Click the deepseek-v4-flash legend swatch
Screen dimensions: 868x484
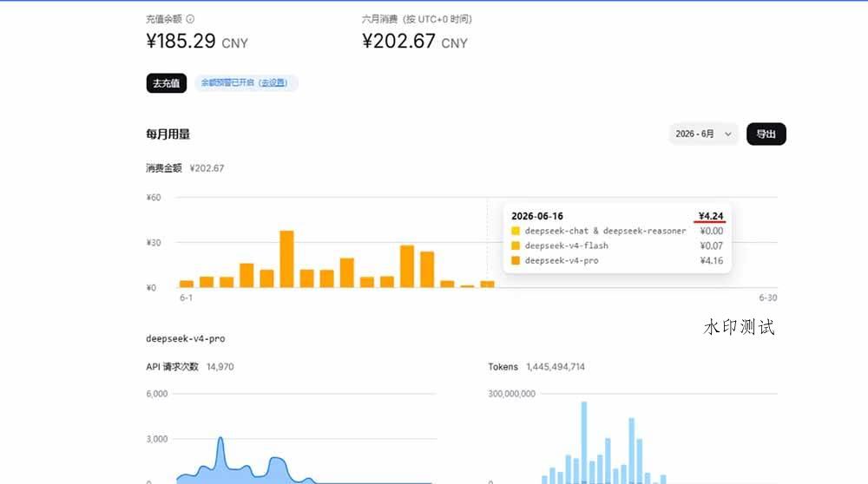(516, 245)
